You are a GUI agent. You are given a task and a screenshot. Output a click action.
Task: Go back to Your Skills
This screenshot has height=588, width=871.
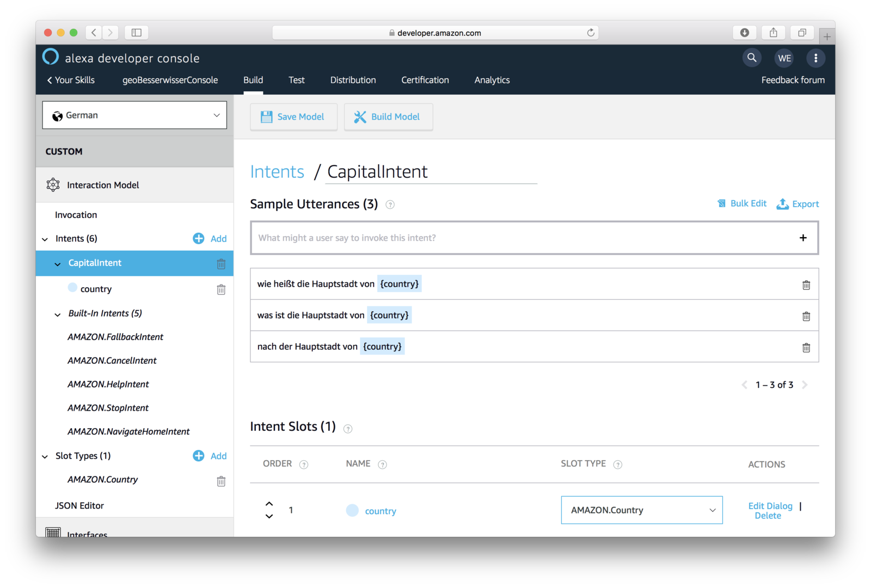click(71, 80)
